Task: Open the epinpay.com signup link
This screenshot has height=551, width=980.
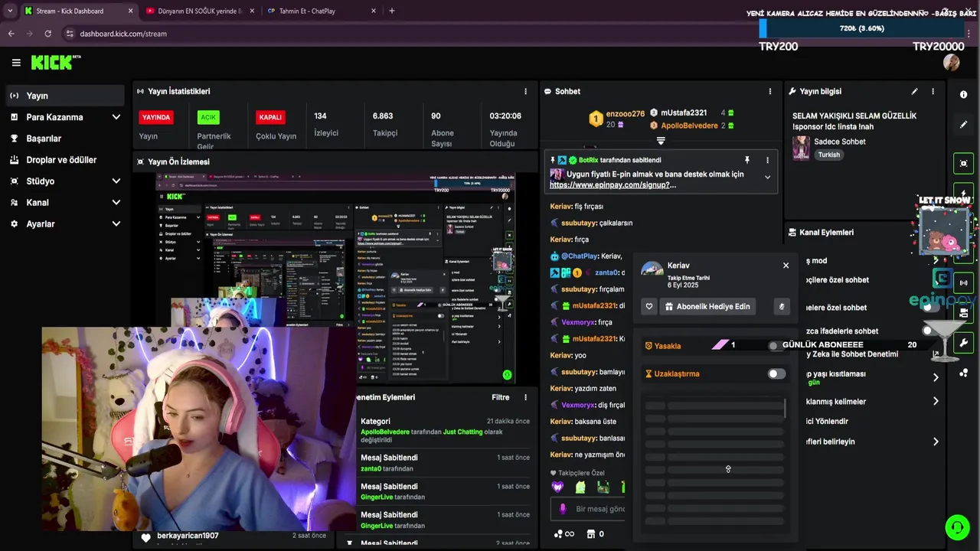Action: [x=612, y=185]
